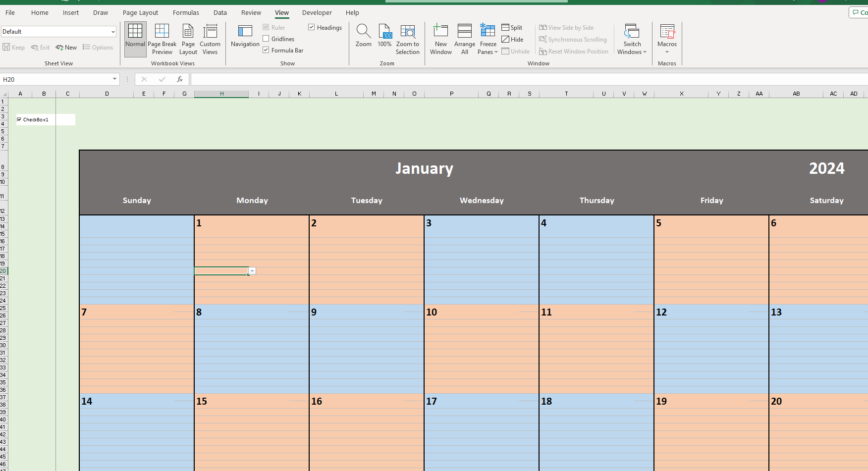
Task: Split the worksheet window
Action: [x=512, y=28]
